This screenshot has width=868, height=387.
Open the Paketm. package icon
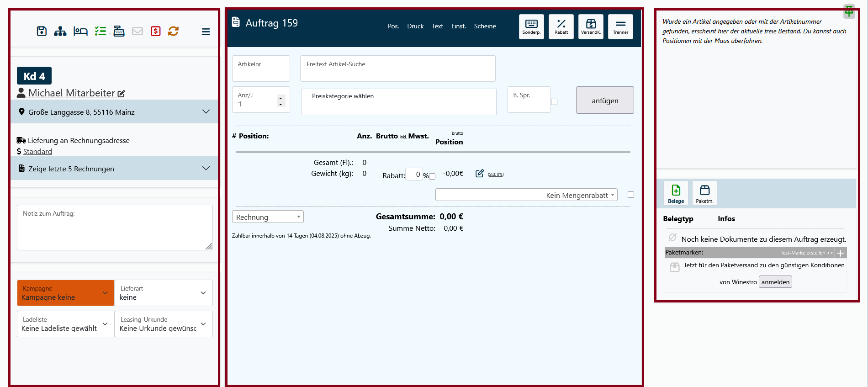[x=704, y=193]
